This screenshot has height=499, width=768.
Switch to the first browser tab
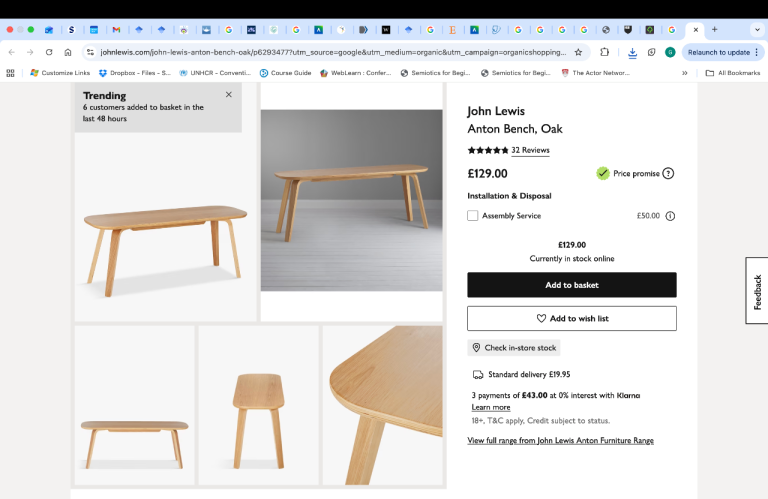coord(49,30)
